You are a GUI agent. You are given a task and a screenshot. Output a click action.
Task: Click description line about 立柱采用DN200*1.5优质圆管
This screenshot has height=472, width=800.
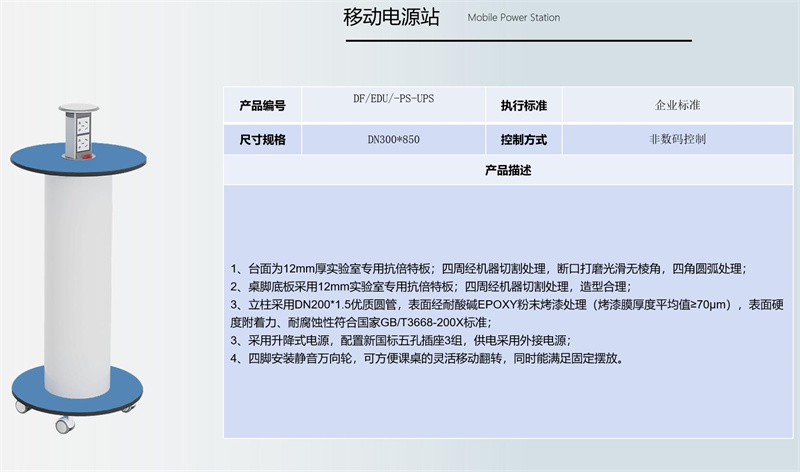pos(507,305)
